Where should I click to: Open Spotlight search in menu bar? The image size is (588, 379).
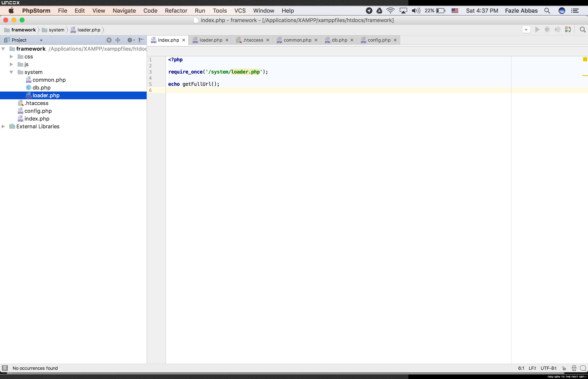(x=547, y=11)
